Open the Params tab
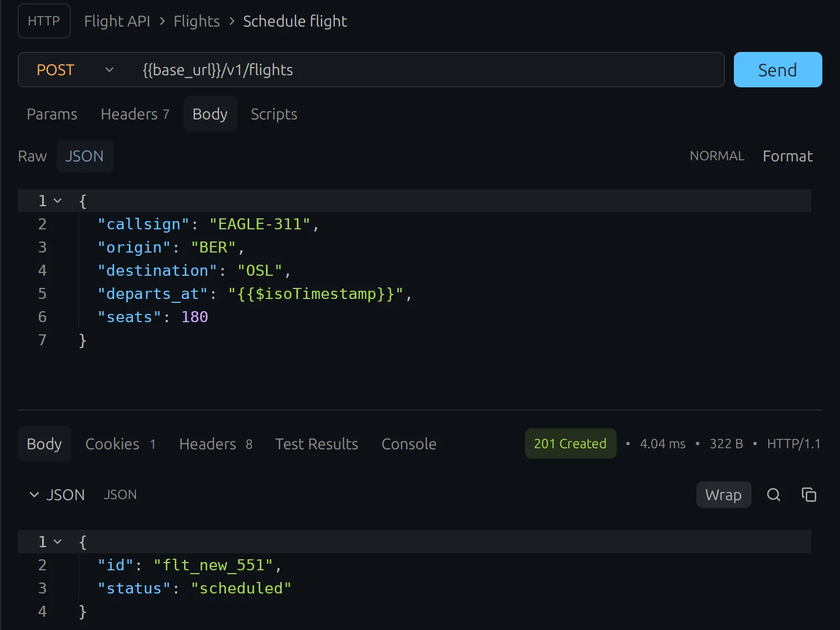 point(52,114)
